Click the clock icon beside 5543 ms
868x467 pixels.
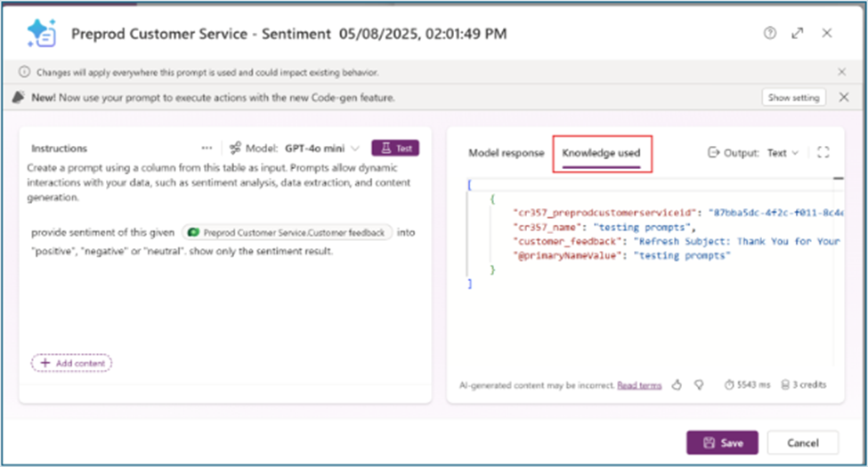(x=729, y=384)
